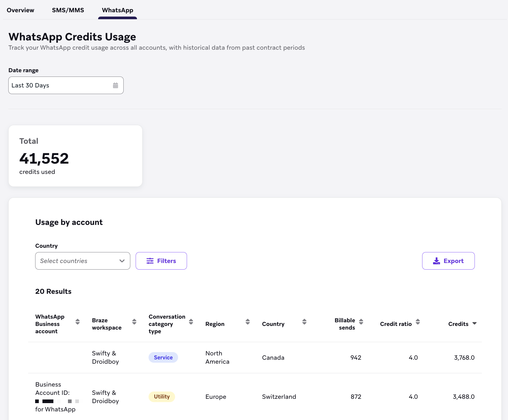Click the Total credits used card

[75, 156]
